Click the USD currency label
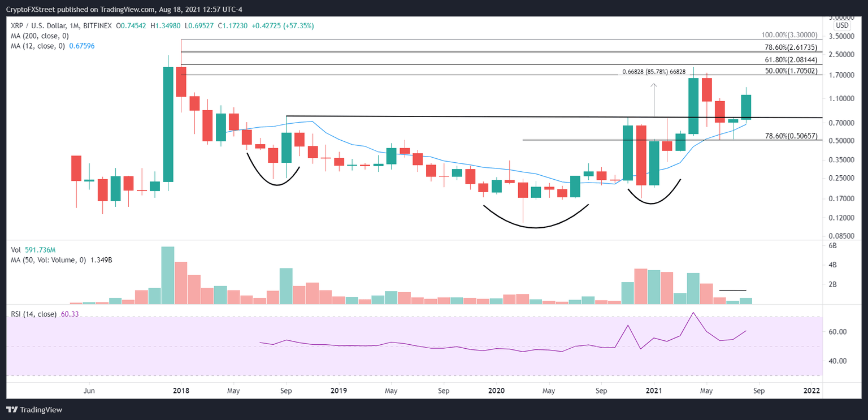 [842, 25]
